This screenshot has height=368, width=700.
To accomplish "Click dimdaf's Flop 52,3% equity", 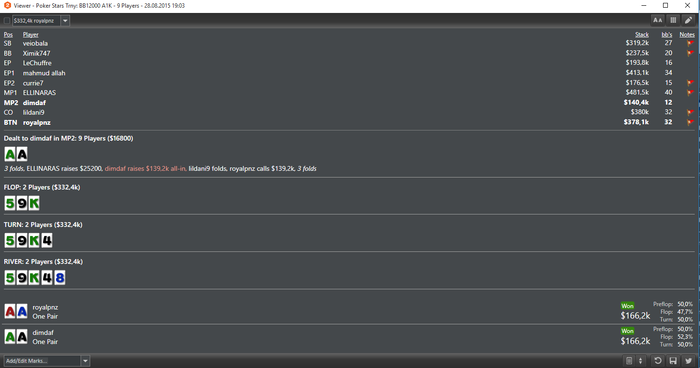I will 676,337.
